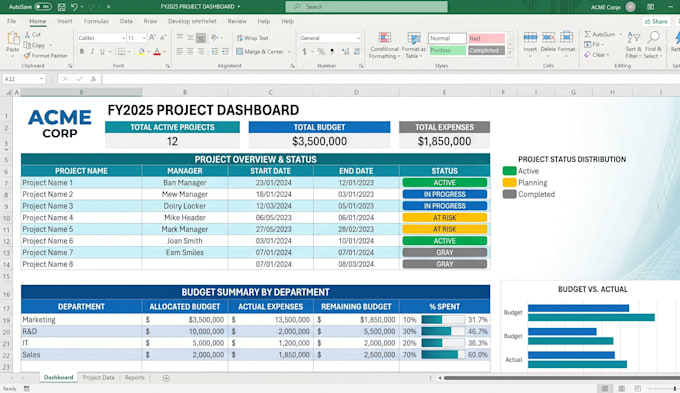Click the Fill Color bucket icon
This screenshot has height=393, width=680.
pos(141,52)
